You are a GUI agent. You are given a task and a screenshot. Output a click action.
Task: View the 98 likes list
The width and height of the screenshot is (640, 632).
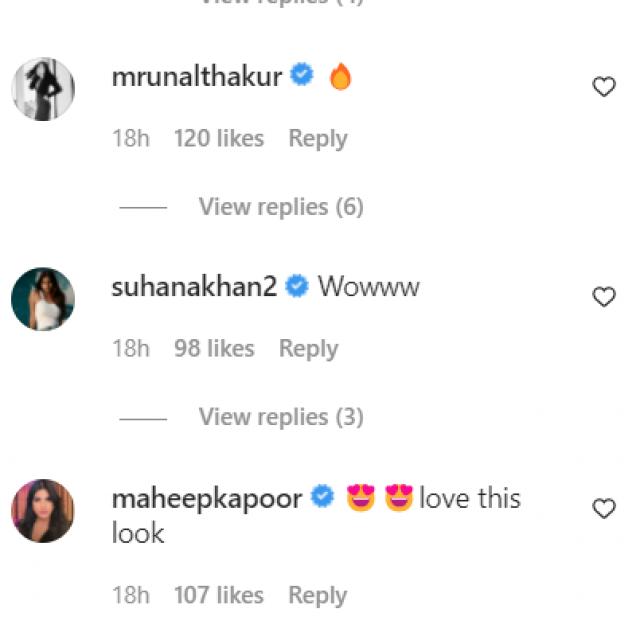point(214,349)
